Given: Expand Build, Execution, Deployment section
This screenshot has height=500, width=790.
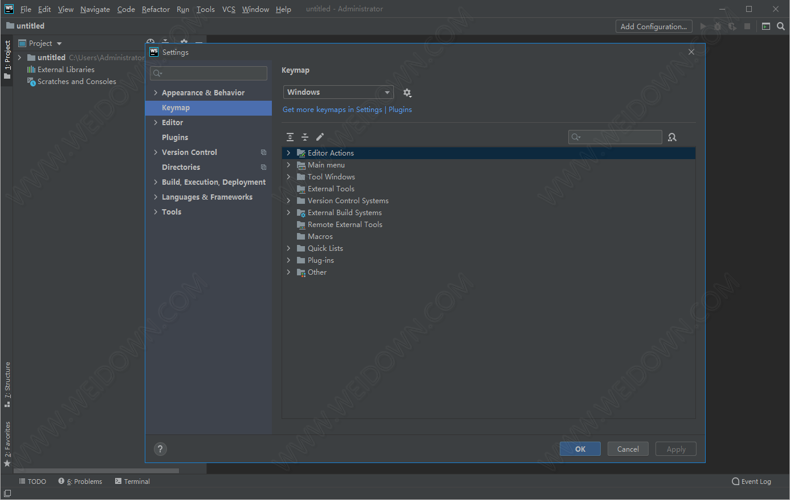Looking at the screenshot, I should [156, 182].
